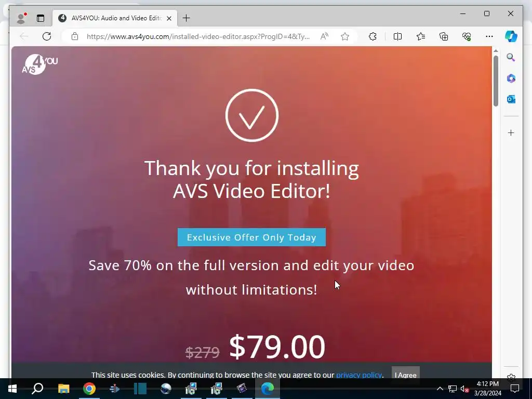Open Microsoft 365 sidebar icon
Viewport: 532px width, 399px height.
[511, 78]
